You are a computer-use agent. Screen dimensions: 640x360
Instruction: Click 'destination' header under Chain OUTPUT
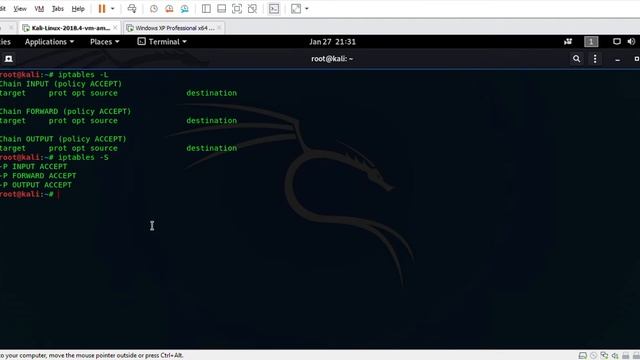coord(211,148)
